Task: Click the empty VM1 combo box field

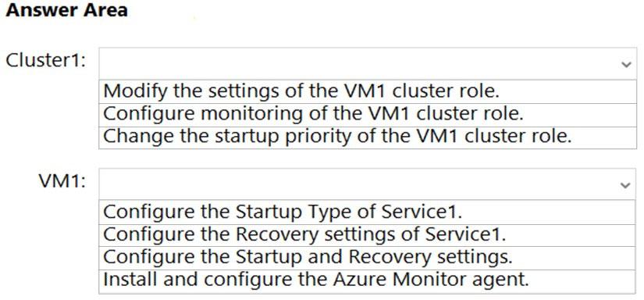Action: 368,184
